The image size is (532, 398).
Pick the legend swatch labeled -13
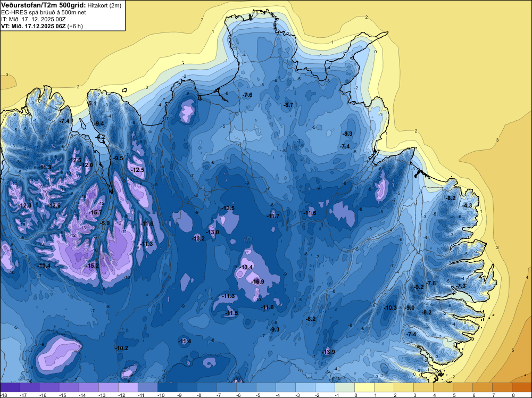[108, 387]
